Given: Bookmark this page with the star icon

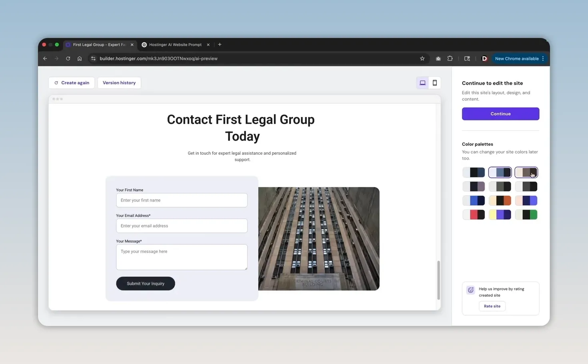Looking at the screenshot, I should 422,58.
